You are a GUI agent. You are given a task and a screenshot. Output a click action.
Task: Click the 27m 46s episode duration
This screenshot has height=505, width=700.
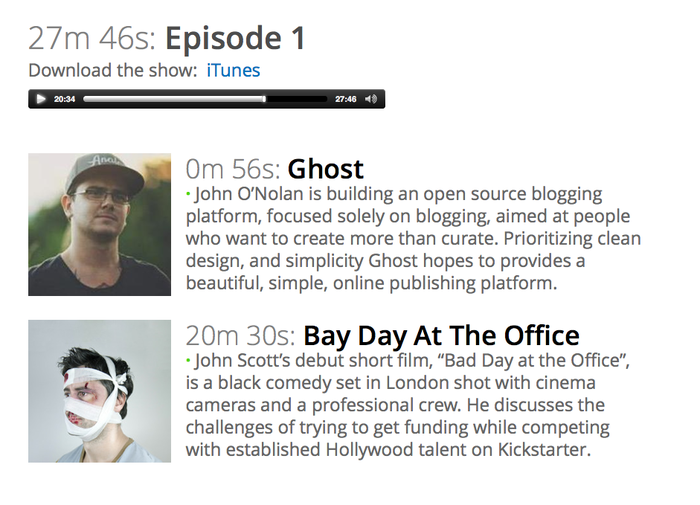click(92, 38)
